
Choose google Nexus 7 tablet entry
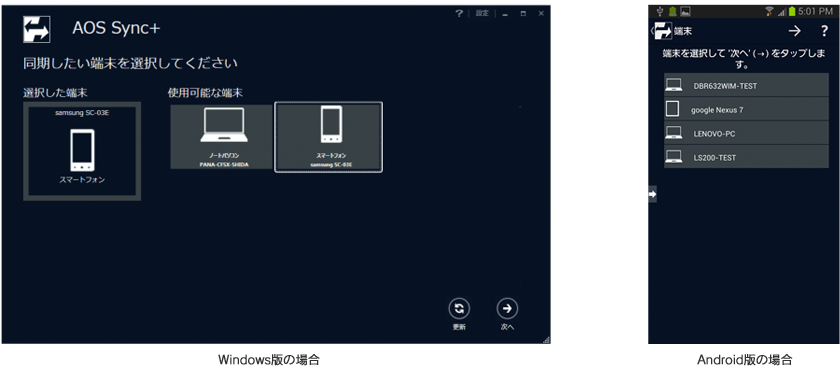point(746,109)
